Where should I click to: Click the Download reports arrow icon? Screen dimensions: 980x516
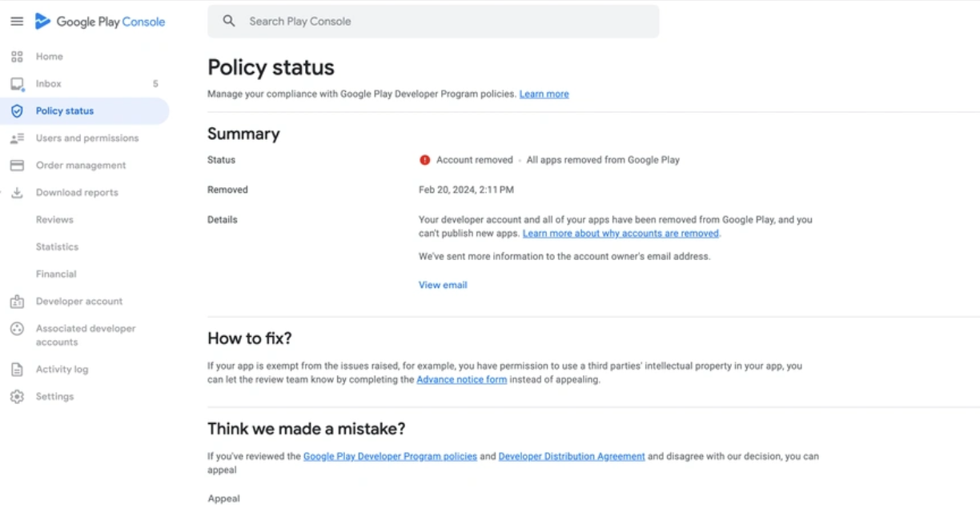coord(17,193)
